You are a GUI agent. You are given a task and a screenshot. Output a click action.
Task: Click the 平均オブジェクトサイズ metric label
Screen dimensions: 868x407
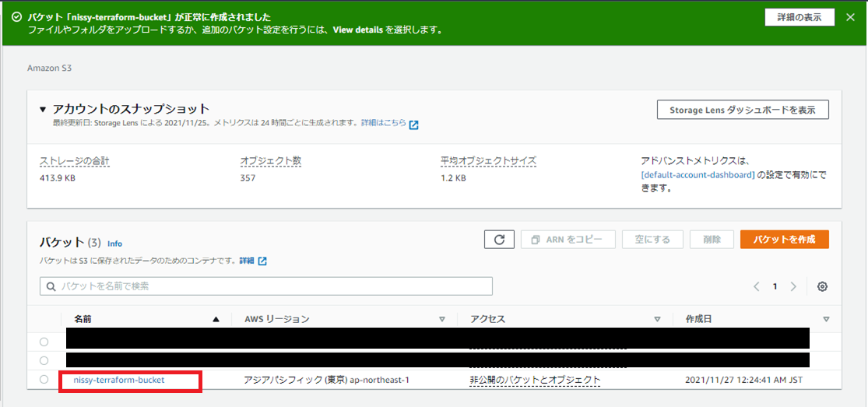[x=488, y=161]
